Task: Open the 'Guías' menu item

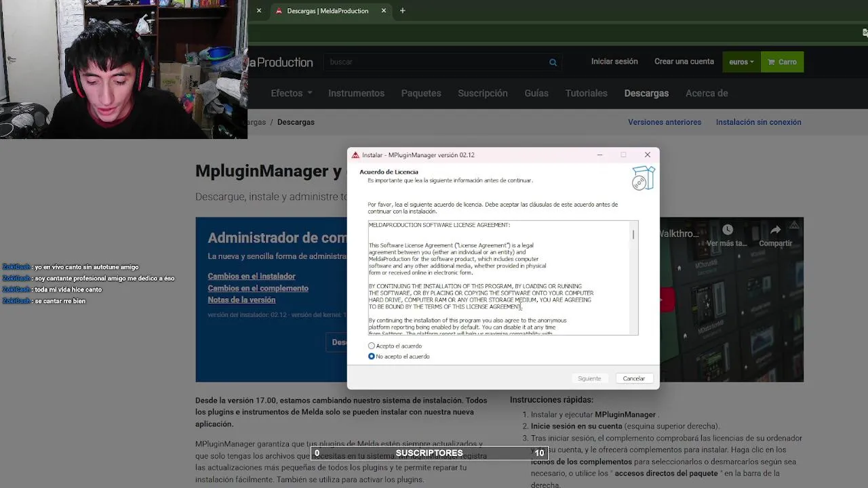Action: tap(536, 94)
